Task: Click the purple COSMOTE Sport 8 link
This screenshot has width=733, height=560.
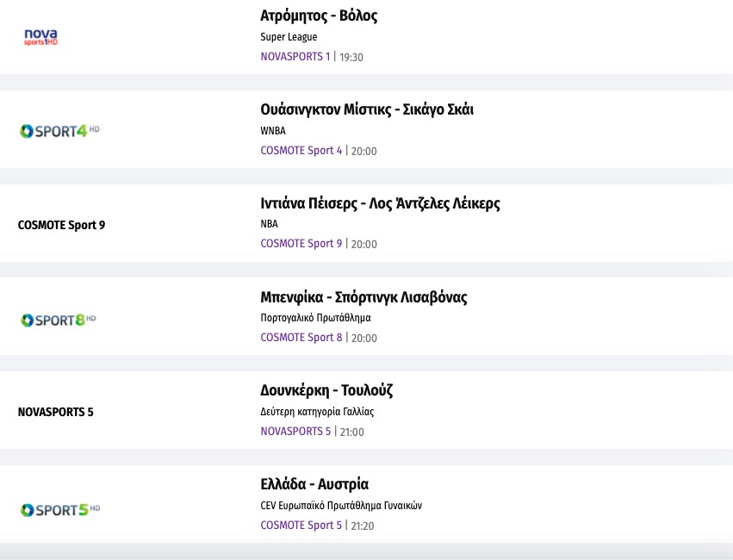Action: 301,338
